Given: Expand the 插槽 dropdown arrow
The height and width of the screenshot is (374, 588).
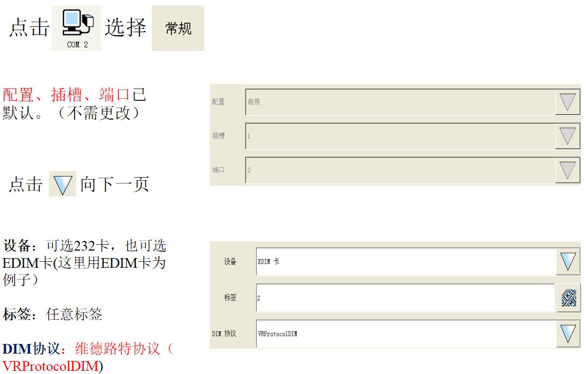Looking at the screenshot, I should (x=568, y=136).
